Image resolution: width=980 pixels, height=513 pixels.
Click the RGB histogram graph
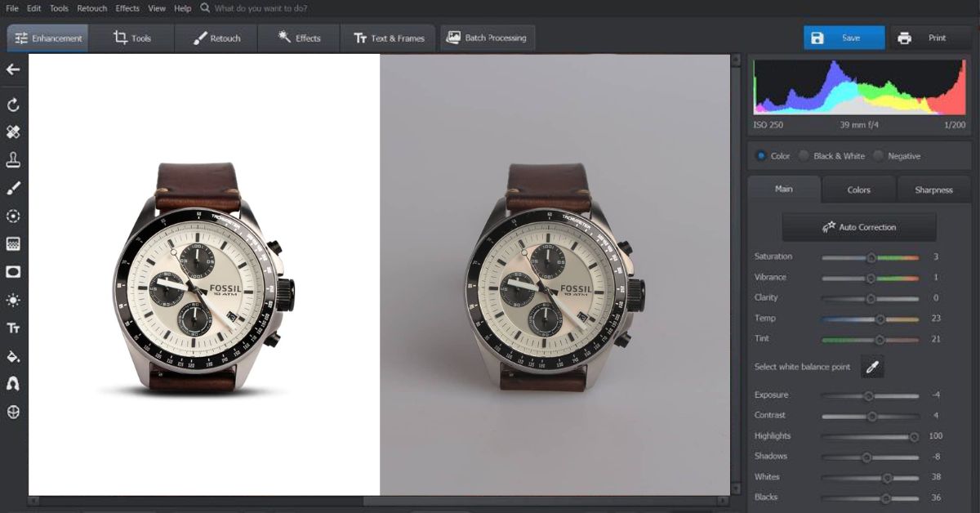pyautogui.click(x=859, y=87)
